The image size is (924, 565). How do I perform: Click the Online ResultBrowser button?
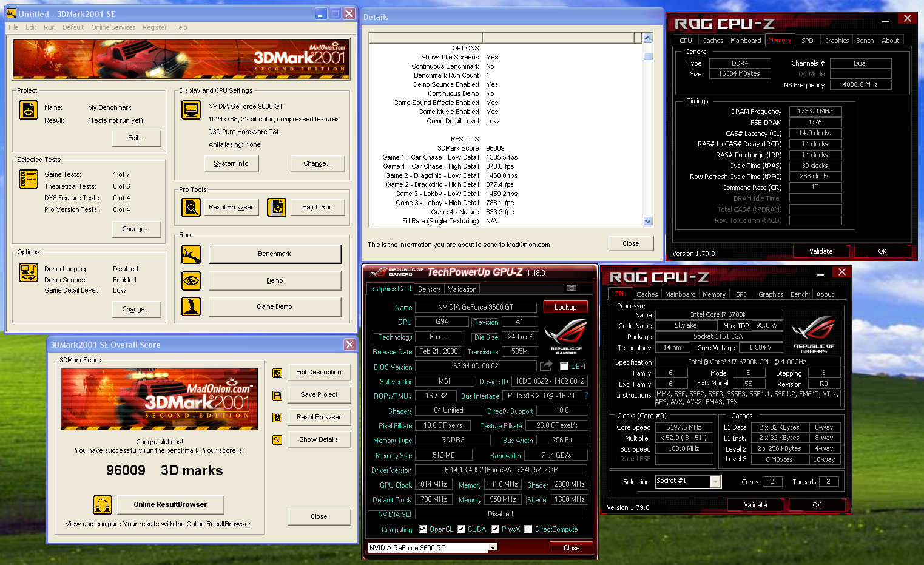coord(170,504)
